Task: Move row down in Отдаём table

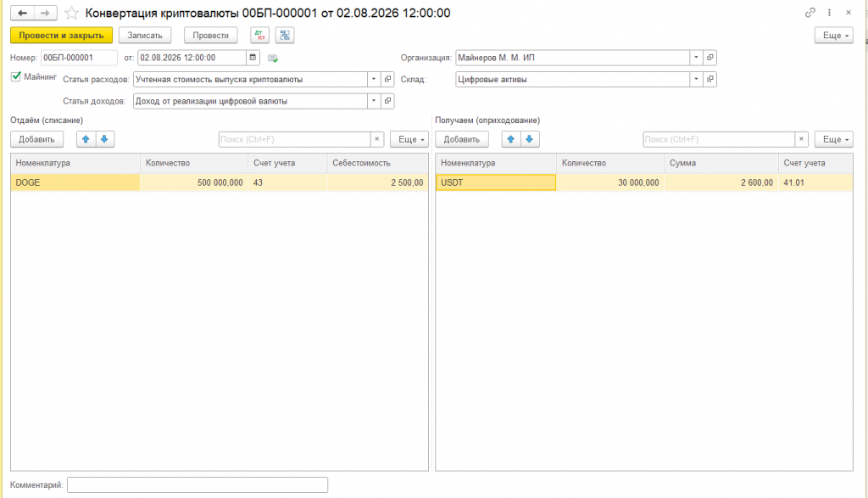Action: point(104,139)
